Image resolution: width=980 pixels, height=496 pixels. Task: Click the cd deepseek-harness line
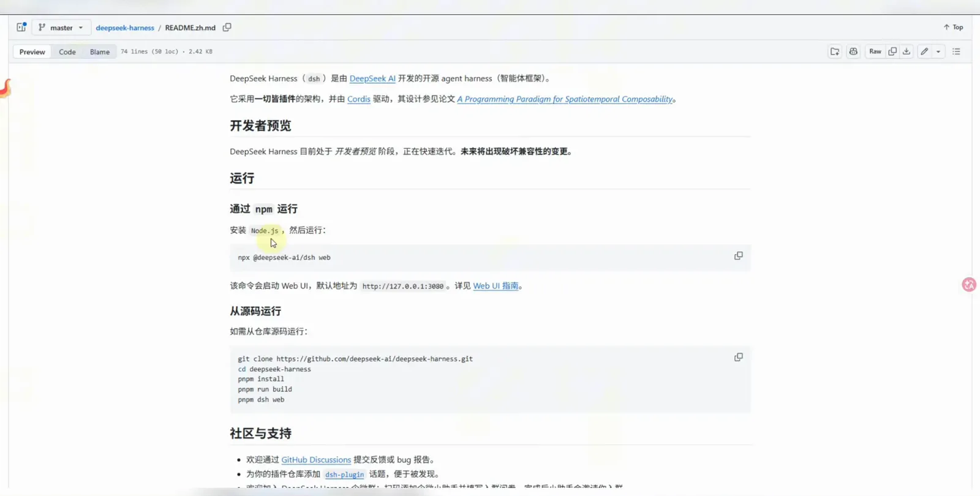click(274, 369)
